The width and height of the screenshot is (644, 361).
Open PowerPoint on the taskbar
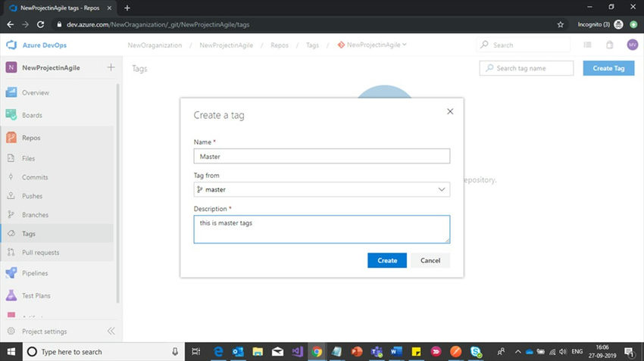357,352
